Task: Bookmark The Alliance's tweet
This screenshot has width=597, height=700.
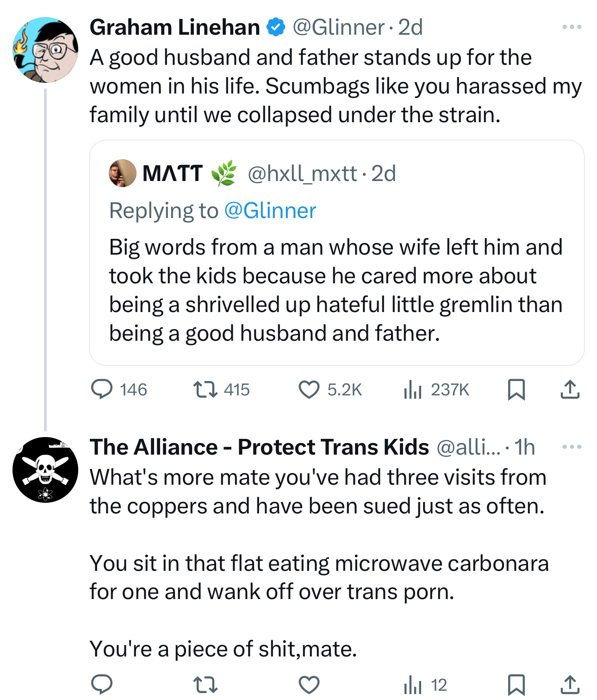Action: (516, 684)
